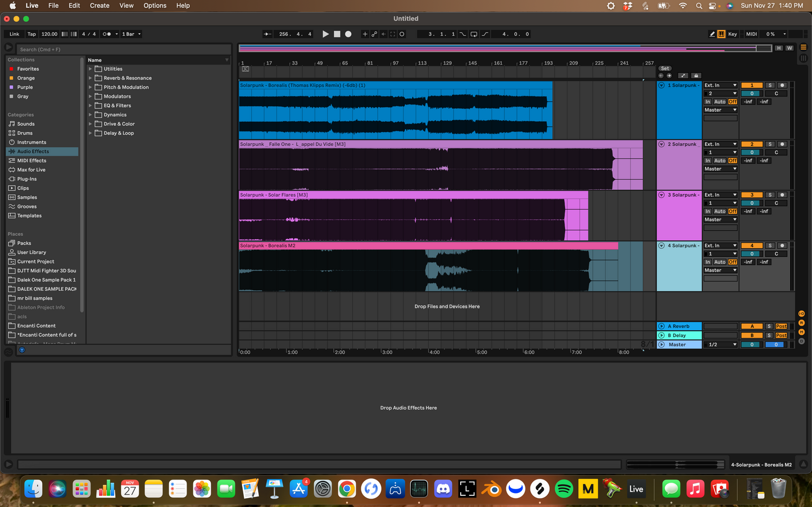Open the View menu
The image size is (812, 507).
pos(126,6)
